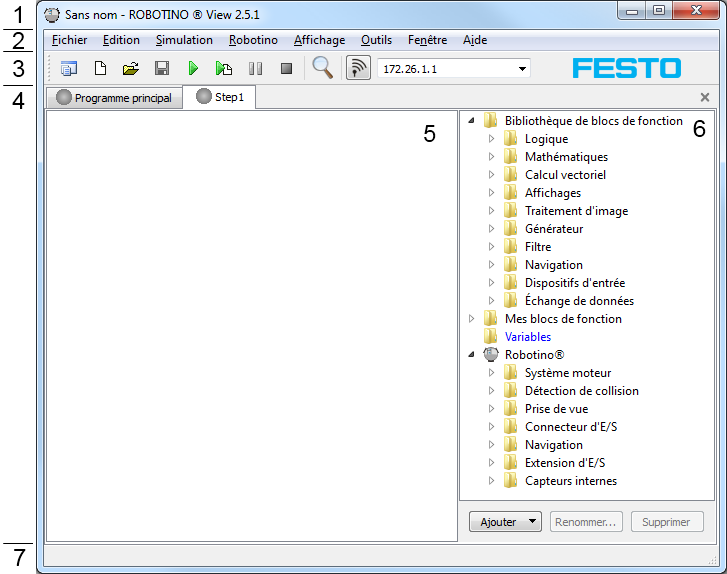This screenshot has height=574, width=727.
Task: Open the Robotino menu
Action: [x=253, y=40]
